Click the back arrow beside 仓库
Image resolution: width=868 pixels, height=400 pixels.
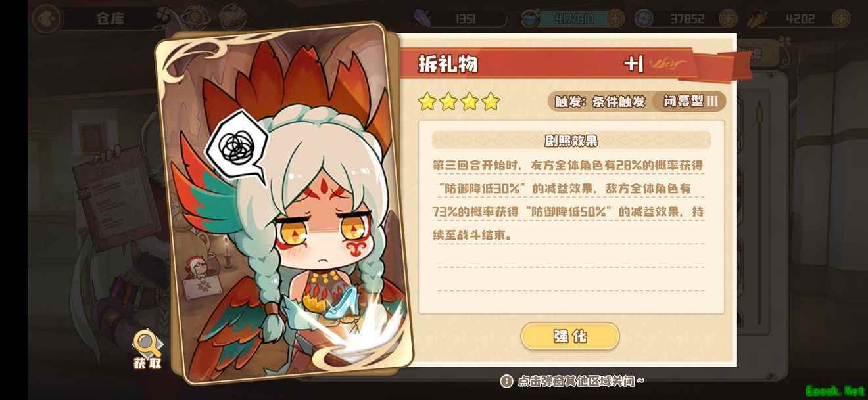[x=47, y=18]
